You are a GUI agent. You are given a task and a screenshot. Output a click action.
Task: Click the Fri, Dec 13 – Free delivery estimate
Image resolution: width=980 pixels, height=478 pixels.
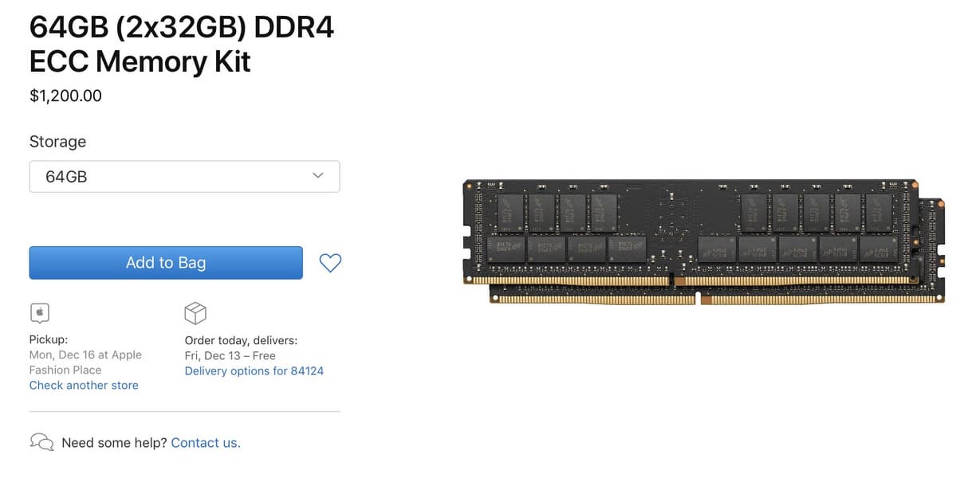(x=230, y=355)
